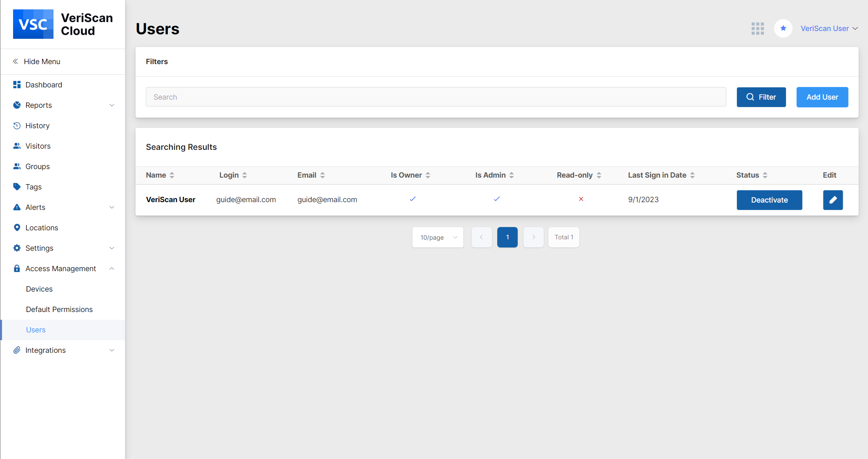Expand the Settings submenu chevron
868x459 pixels.
(x=112, y=248)
